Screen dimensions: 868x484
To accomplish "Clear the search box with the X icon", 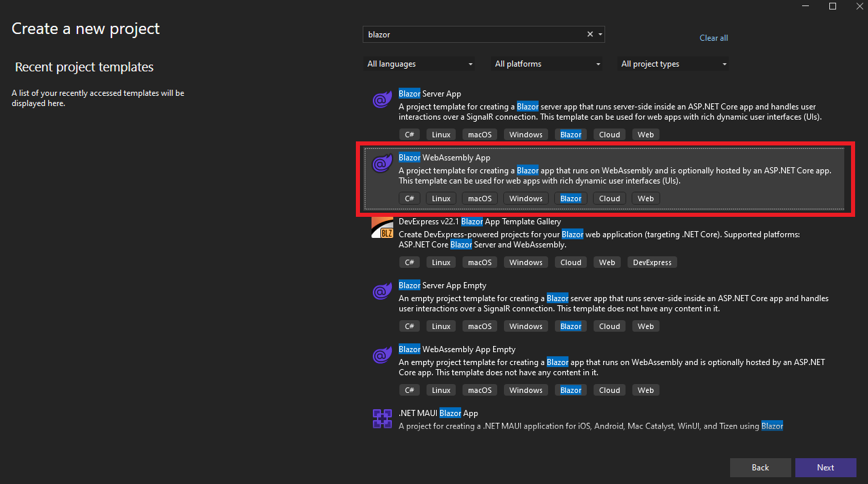I will pyautogui.click(x=590, y=35).
